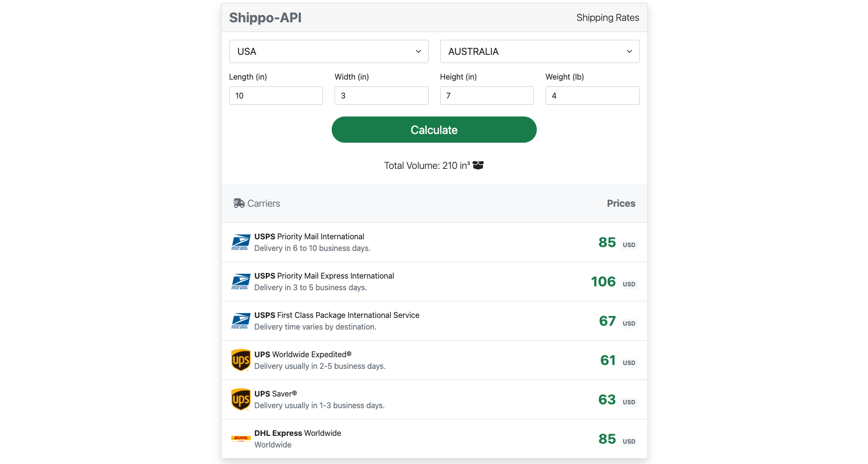Click the 106 USD price for Express International
This screenshot has height=464, width=868.
click(x=603, y=282)
